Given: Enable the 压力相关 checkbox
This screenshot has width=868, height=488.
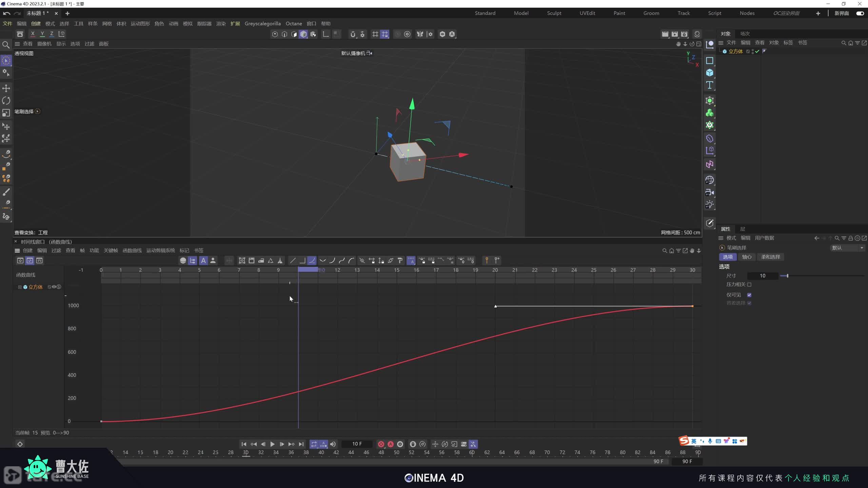Looking at the screenshot, I should coord(749,285).
